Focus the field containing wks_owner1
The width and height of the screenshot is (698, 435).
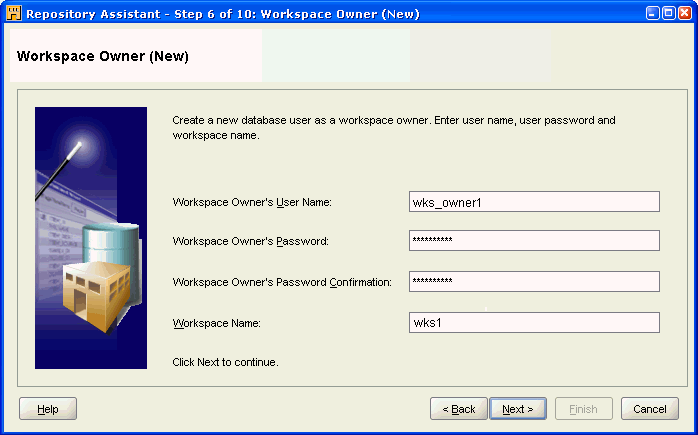coord(534,202)
